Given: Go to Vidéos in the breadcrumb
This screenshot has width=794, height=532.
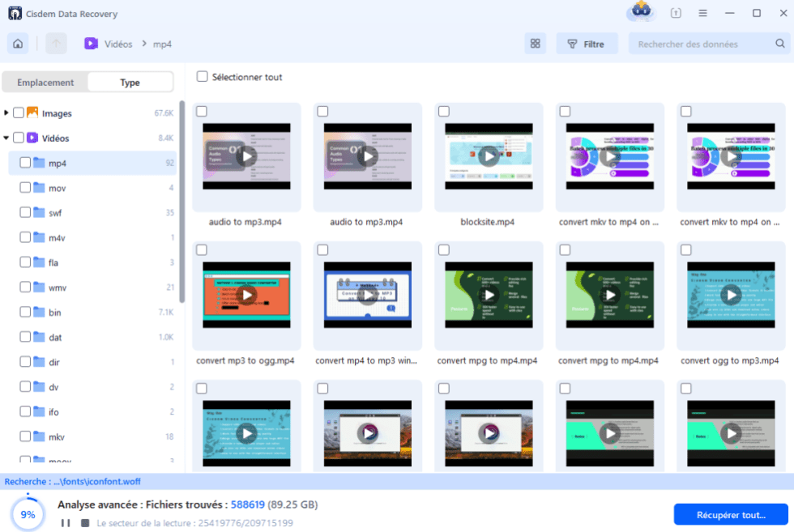Looking at the screenshot, I should (118, 44).
